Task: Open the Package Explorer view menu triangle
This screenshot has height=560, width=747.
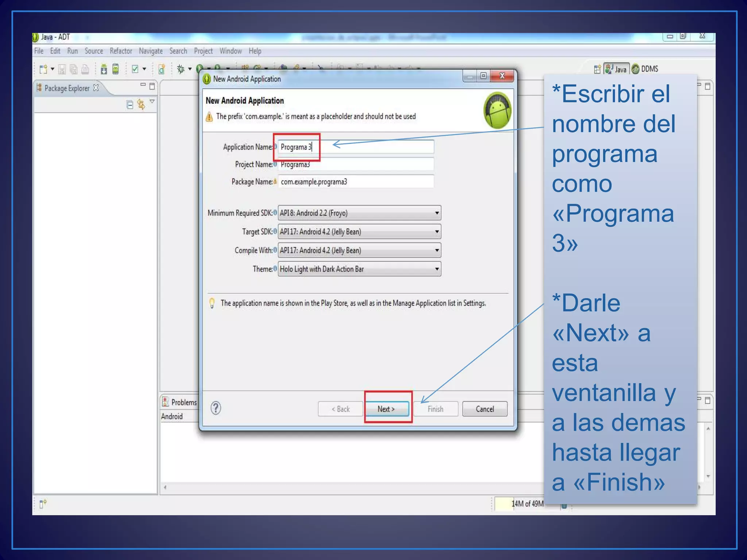Action: 152,102
